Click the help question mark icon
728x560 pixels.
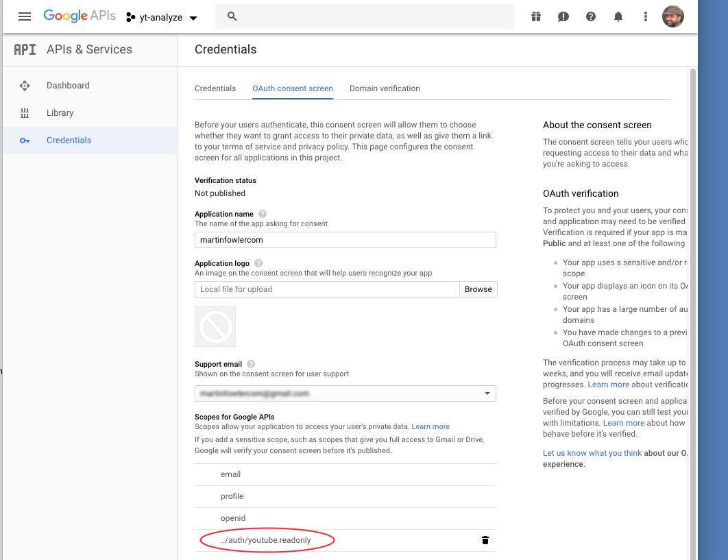591,16
